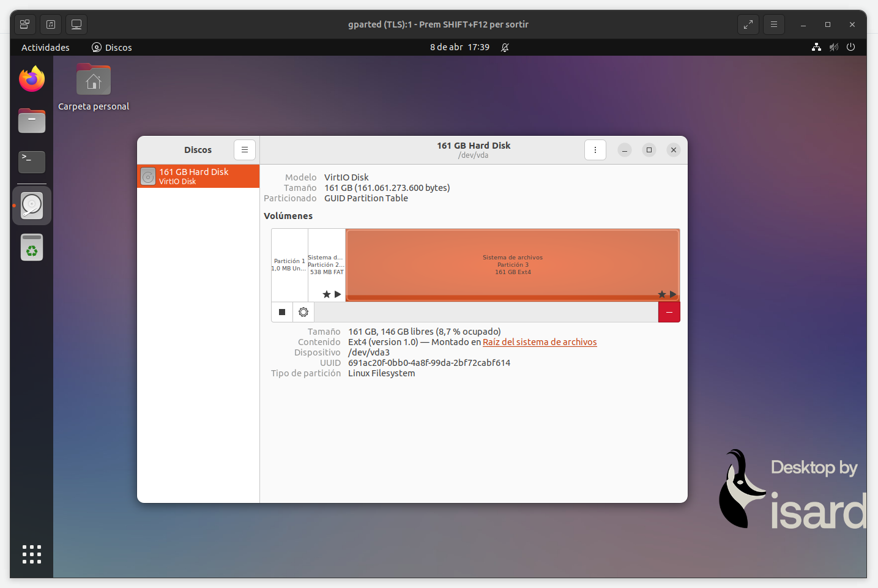Unmount the selected partition with stop button
878x588 pixels.
point(282,312)
